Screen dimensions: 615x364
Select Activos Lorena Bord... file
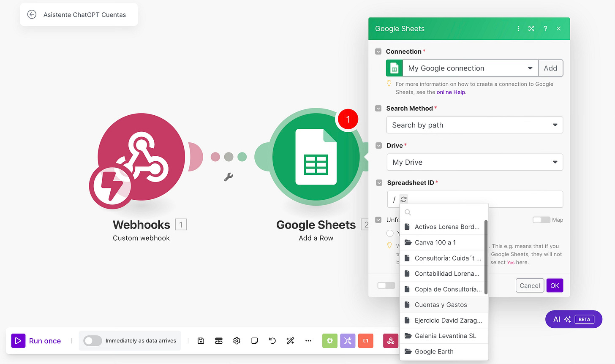coord(442,227)
